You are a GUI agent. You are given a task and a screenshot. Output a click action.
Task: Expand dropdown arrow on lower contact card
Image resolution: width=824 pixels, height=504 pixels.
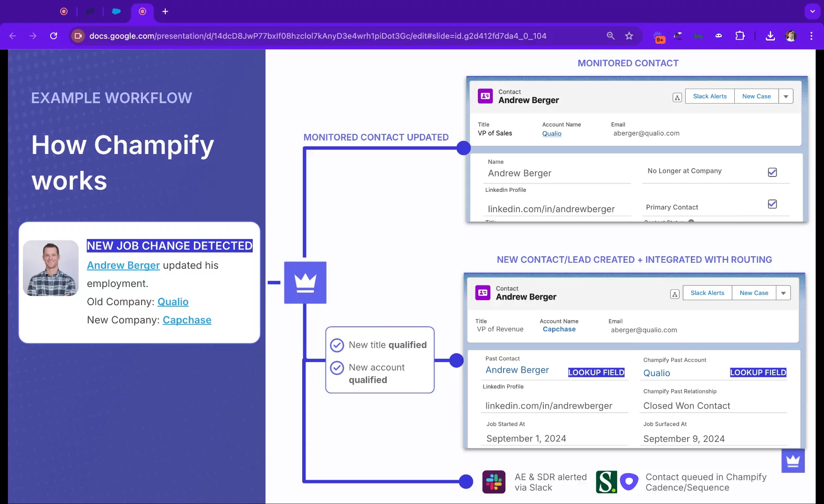pyautogui.click(x=783, y=293)
